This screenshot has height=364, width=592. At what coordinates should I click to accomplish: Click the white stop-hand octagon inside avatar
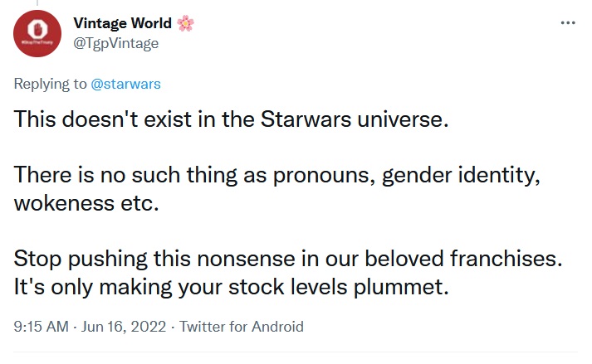pos(37,29)
